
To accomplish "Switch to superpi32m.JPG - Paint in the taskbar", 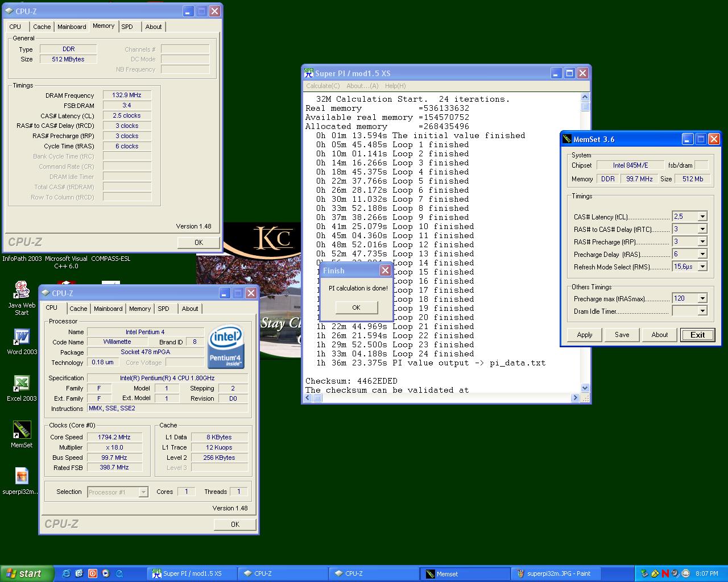I will (x=557, y=573).
